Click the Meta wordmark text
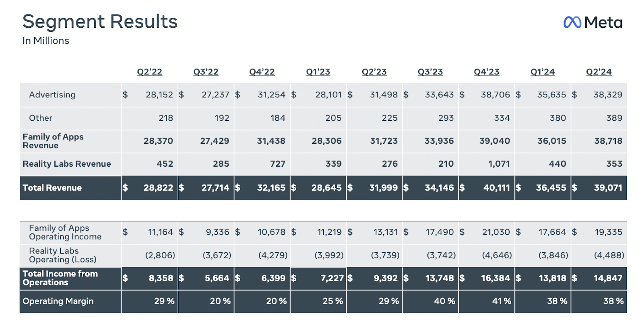 pos(603,23)
